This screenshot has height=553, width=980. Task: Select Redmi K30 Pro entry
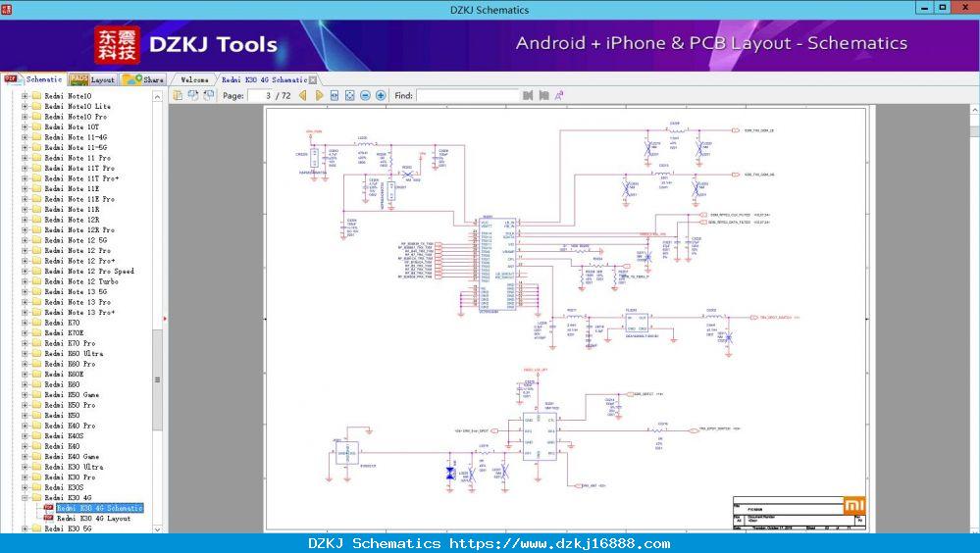tap(70, 478)
